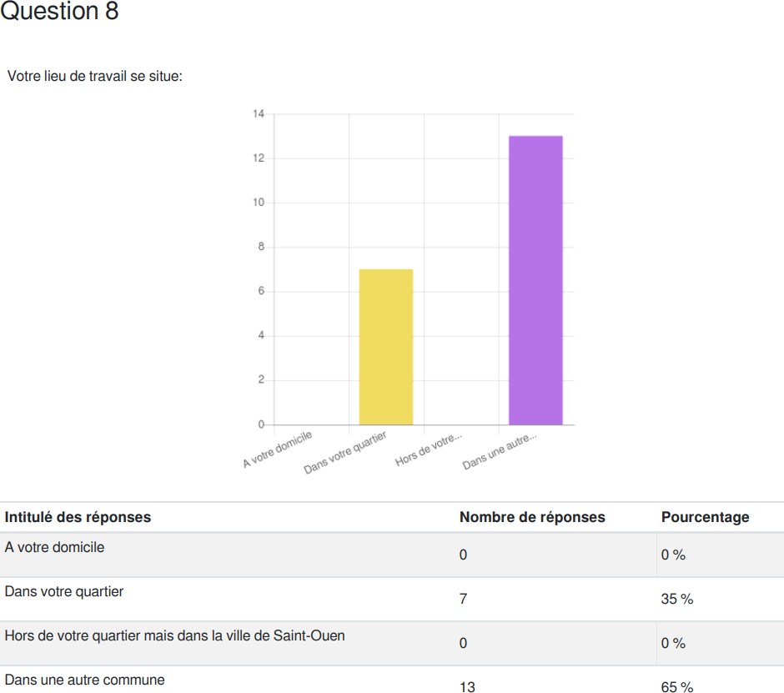Click the 'Hors de votre quartier mais dans la ville' row

(x=392, y=644)
